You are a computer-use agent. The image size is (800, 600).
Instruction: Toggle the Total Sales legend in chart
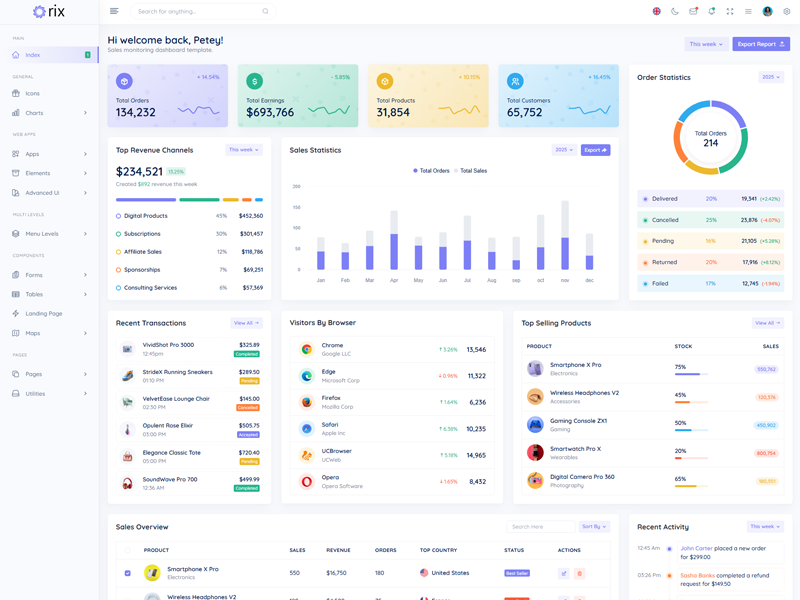point(470,171)
